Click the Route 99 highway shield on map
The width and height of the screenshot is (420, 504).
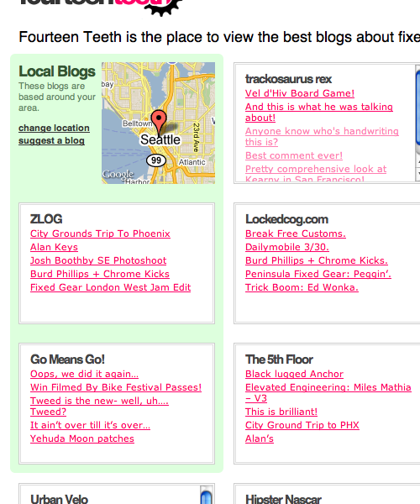point(156,160)
